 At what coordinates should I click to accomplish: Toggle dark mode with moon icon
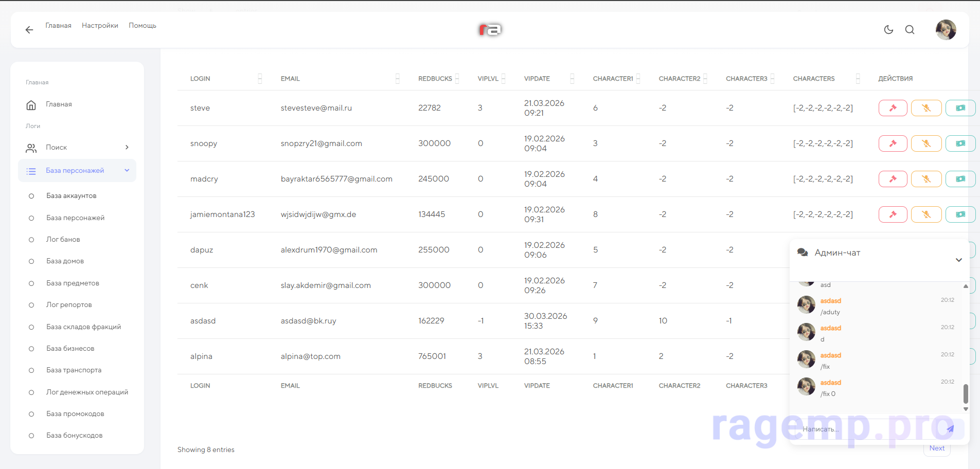888,30
